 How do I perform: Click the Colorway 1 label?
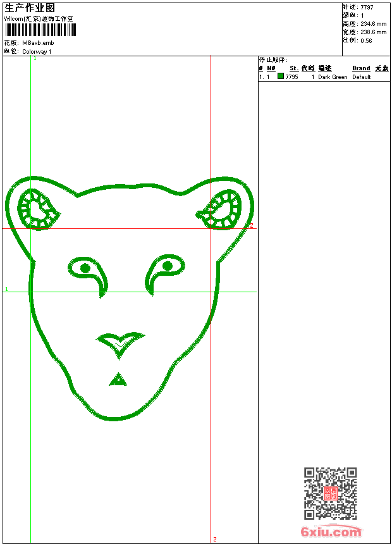pos(37,51)
